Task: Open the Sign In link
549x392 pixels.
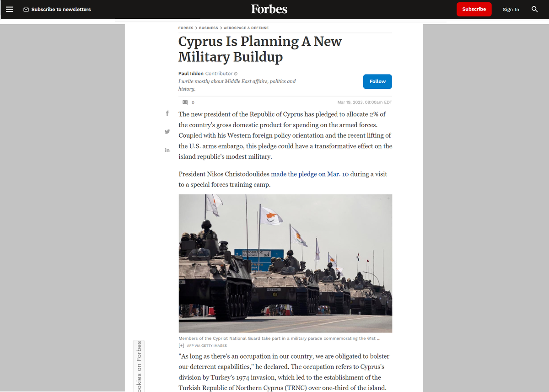Action: point(511,10)
